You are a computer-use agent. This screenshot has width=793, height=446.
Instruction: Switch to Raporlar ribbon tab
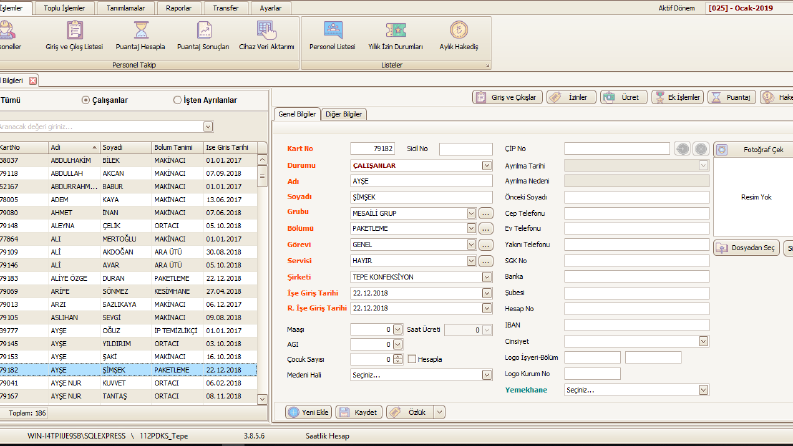point(179,8)
